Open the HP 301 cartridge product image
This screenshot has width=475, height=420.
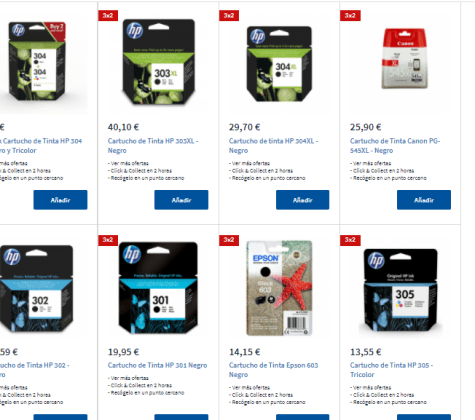[158, 288]
